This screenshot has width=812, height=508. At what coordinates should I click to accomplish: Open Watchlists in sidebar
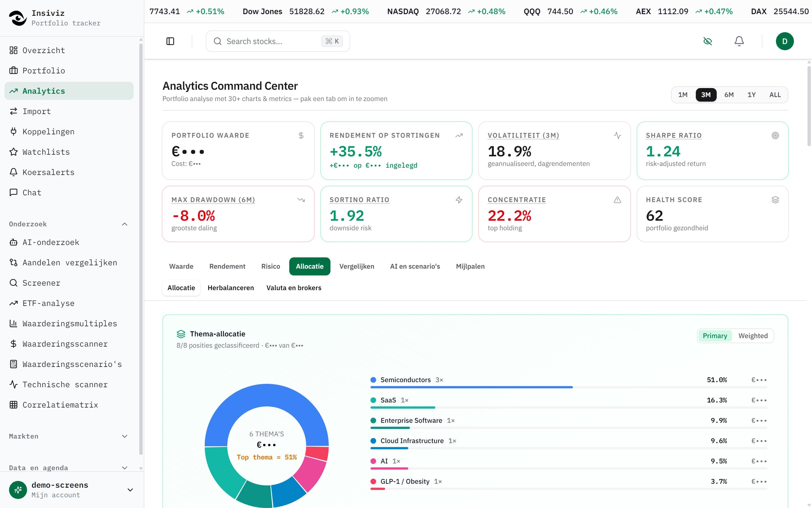(69, 152)
